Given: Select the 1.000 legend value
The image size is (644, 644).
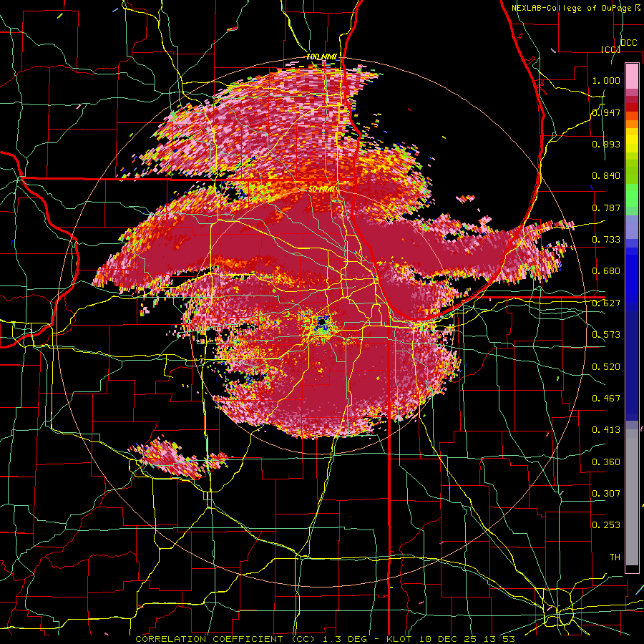Looking at the screenshot, I should 606,80.
